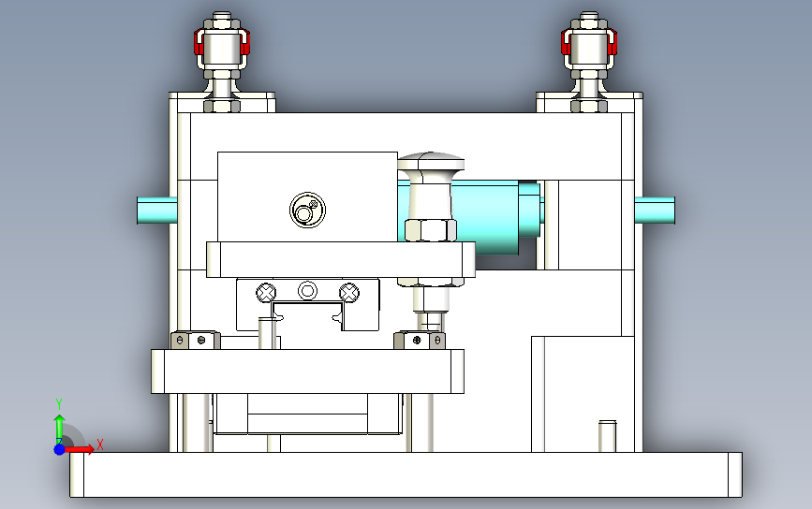
Task: Select the left small grey clamp bracket
Action: click(x=195, y=340)
